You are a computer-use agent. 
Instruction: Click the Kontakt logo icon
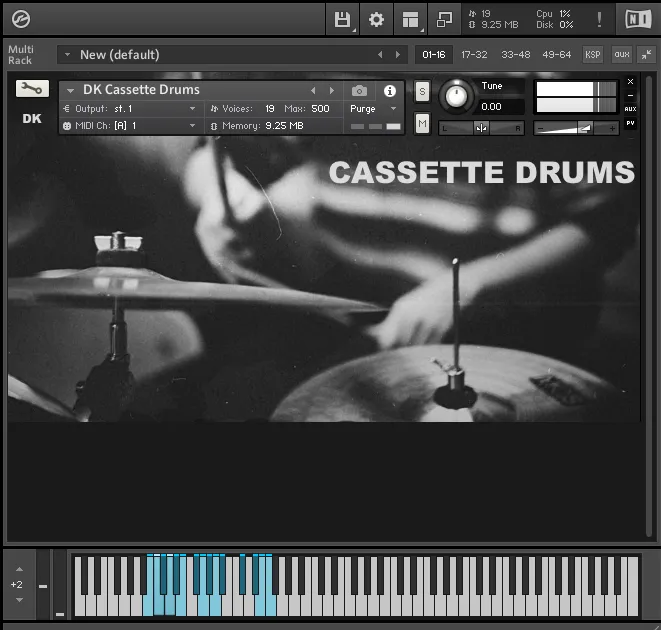[21, 19]
